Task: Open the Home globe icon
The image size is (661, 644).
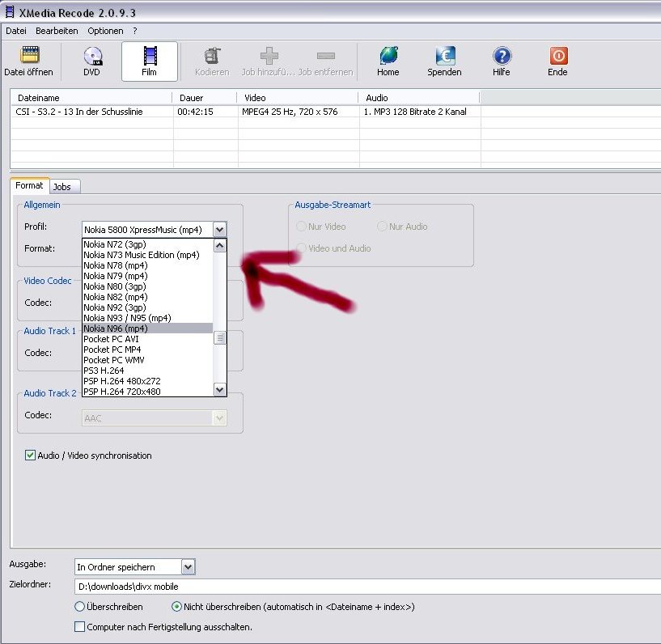Action: point(388,56)
